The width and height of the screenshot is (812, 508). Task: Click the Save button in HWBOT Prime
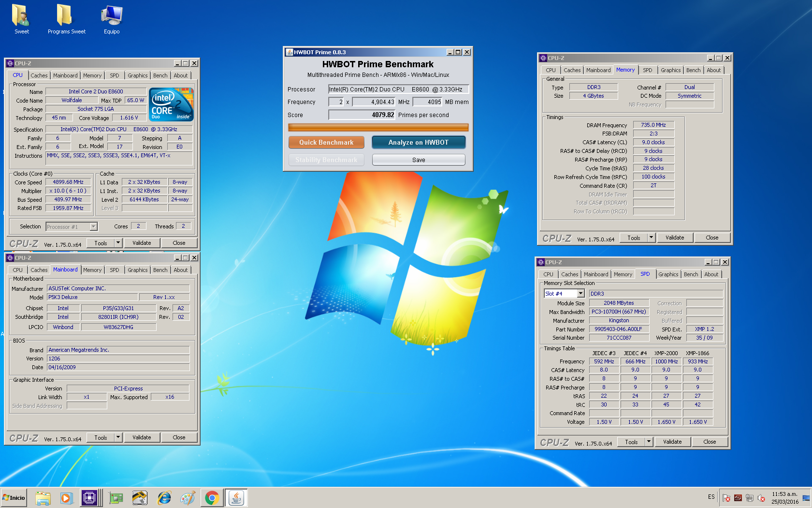pyautogui.click(x=419, y=160)
